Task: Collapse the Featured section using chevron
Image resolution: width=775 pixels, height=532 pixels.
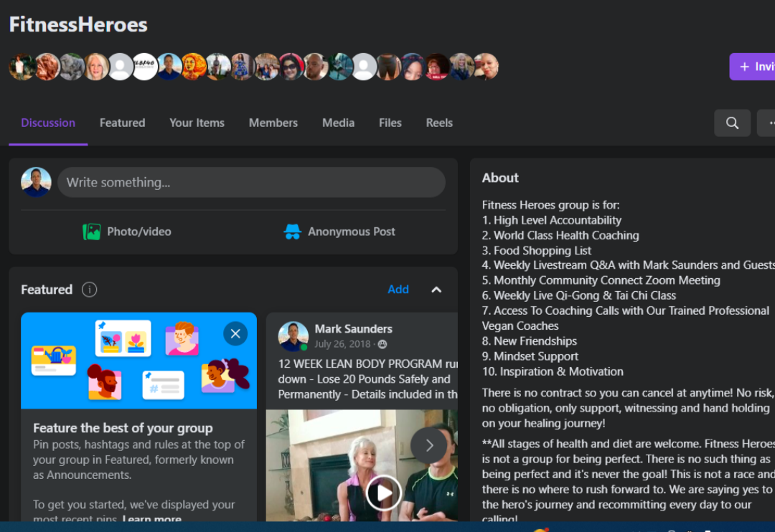Action: pos(436,290)
